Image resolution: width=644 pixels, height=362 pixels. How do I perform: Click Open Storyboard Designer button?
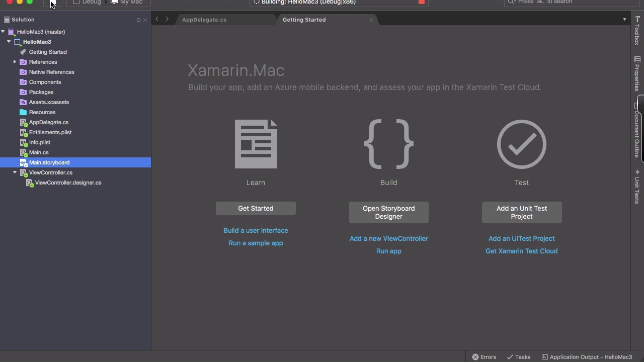389,212
